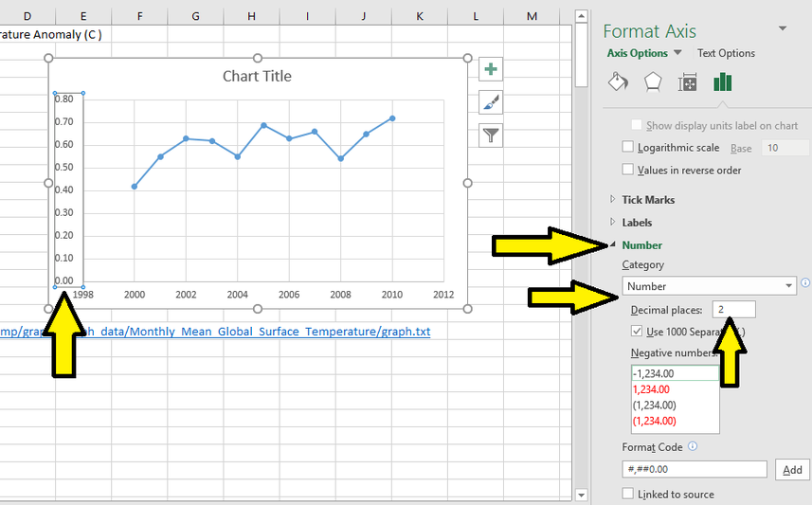The image size is (812, 505).
Task: Click the info icon beside Format Code
Action: (x=692, y=446)
